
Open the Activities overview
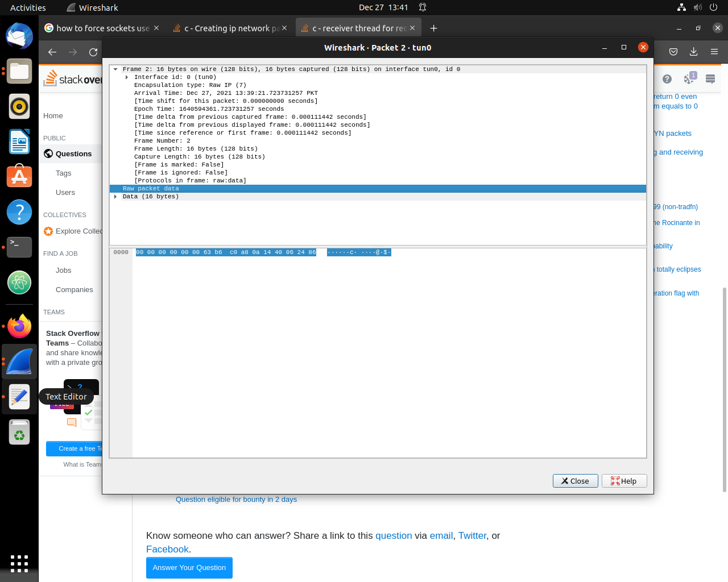[28, 7]
